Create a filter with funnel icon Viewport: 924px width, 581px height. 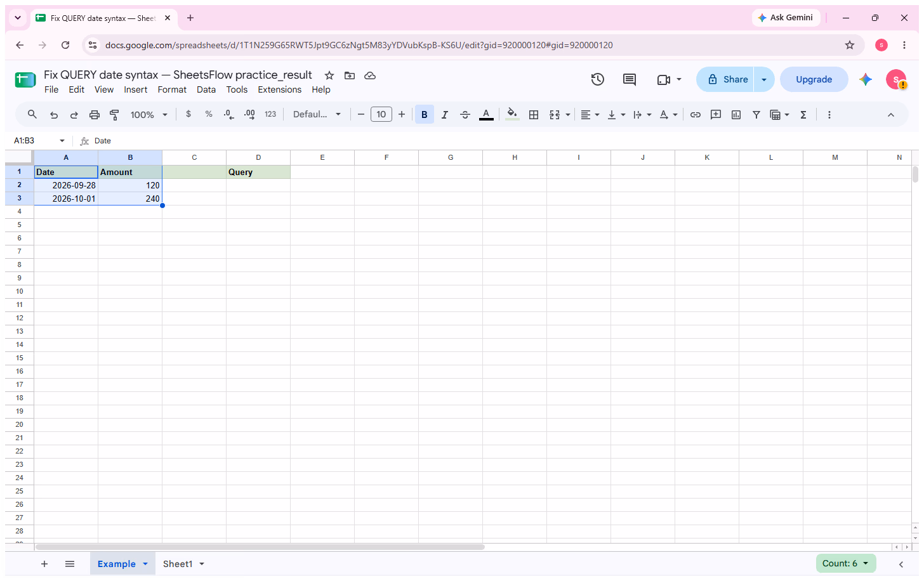756,115
